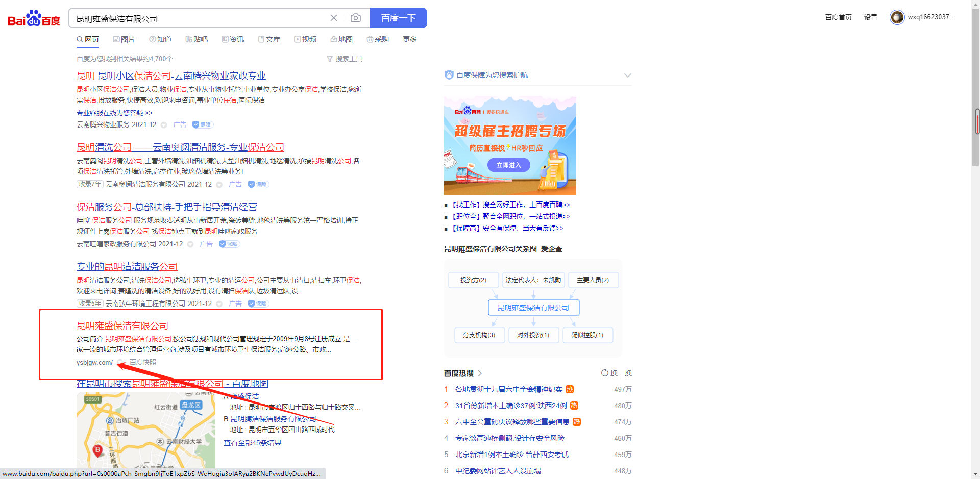The image size is (980, 479).
Task: Click 投资方(2) node
Action: [x=473, y=280]
